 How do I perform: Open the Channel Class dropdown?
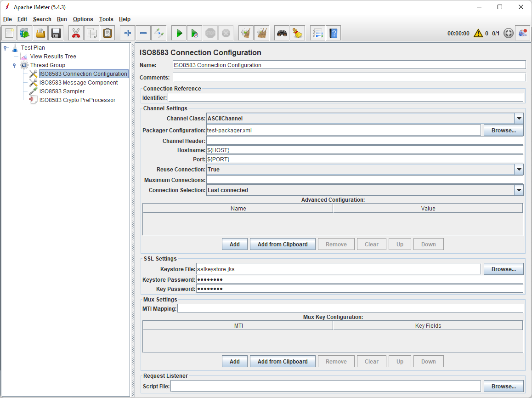(519, 119)
